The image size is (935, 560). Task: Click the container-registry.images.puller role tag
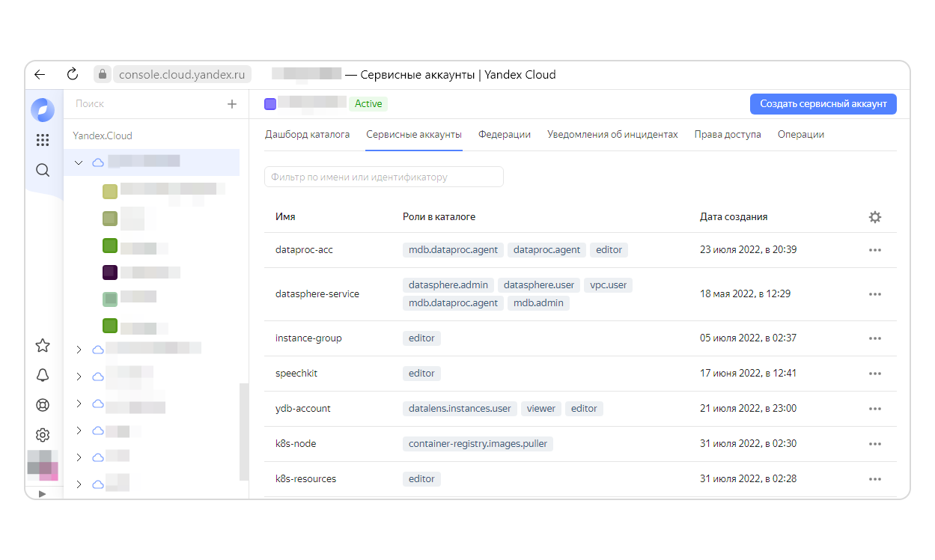click(478, 444)
